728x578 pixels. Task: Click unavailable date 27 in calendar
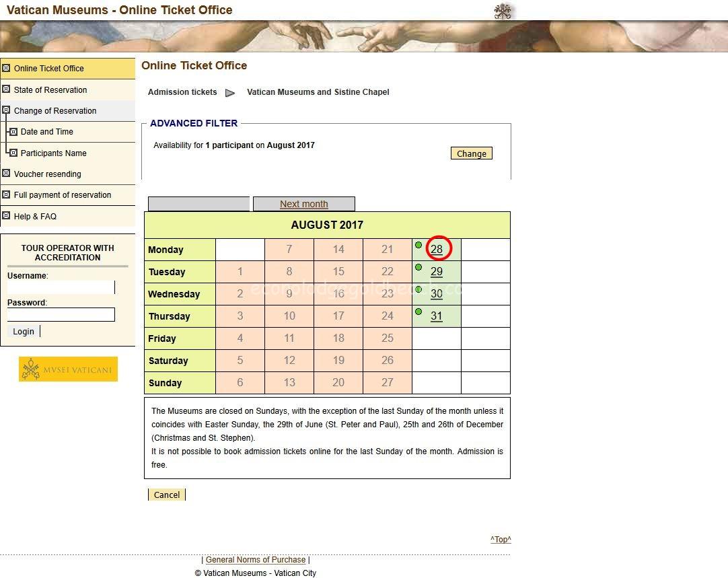click(388, 383)
